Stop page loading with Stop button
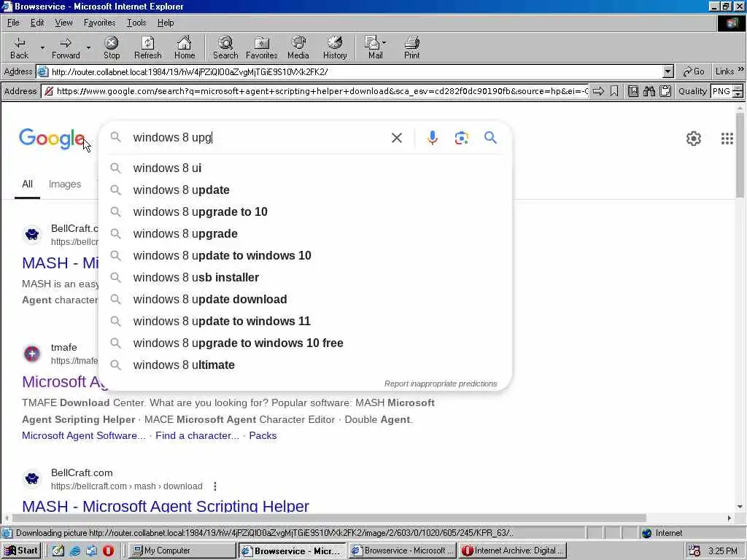Image resolution: width=747 pixels, height=560 pixels. pos(112,47)
